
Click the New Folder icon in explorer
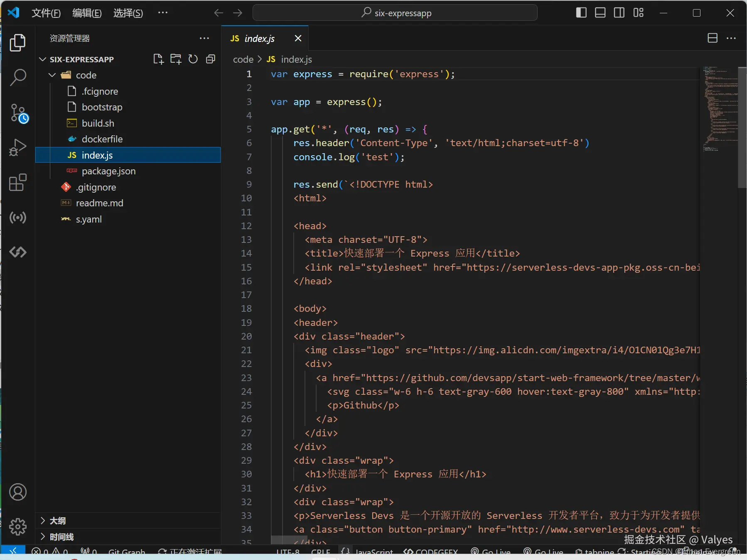176,59
